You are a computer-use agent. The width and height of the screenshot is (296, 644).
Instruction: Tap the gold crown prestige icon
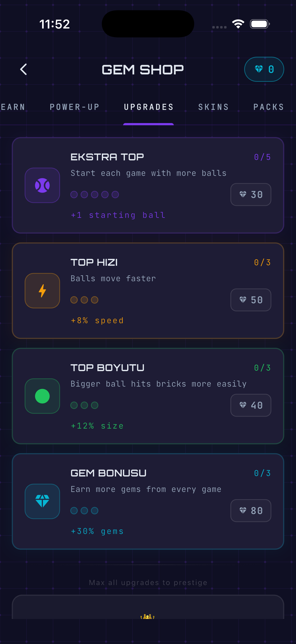pos(147,616)
